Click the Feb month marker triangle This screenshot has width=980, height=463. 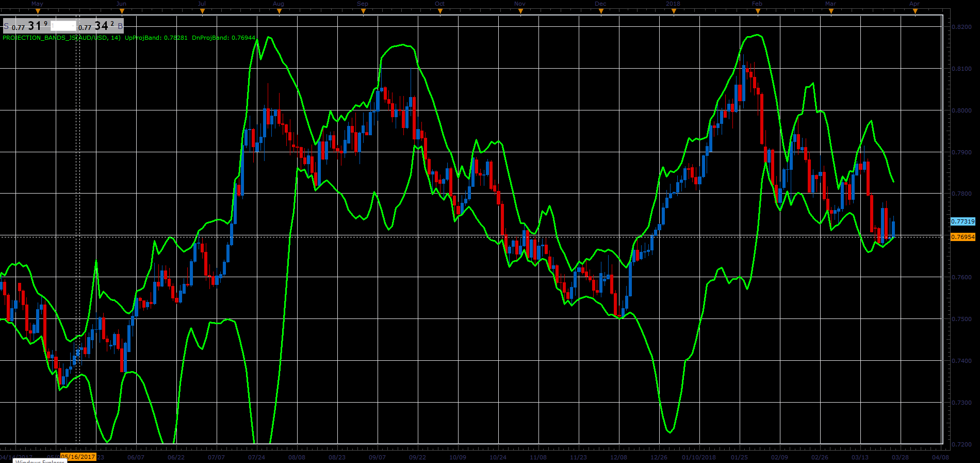click(758, 11)
